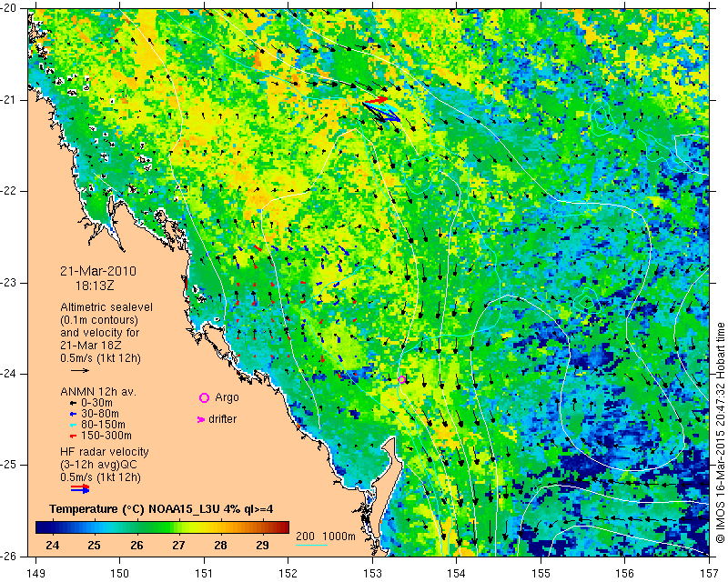Click the '150-300m' depth label

(x=106, y=436)
